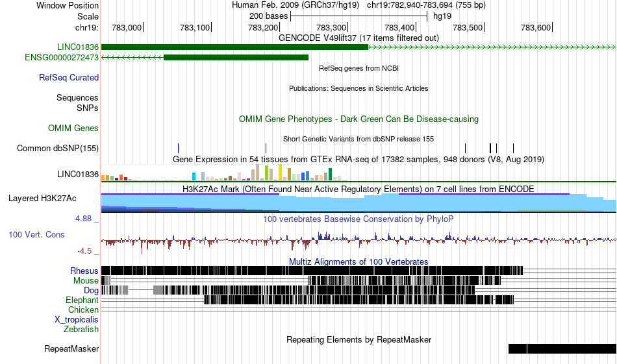Click the dark green GTEx expression bar
This screenshot has height=364, width=617.
coord(330,174)
